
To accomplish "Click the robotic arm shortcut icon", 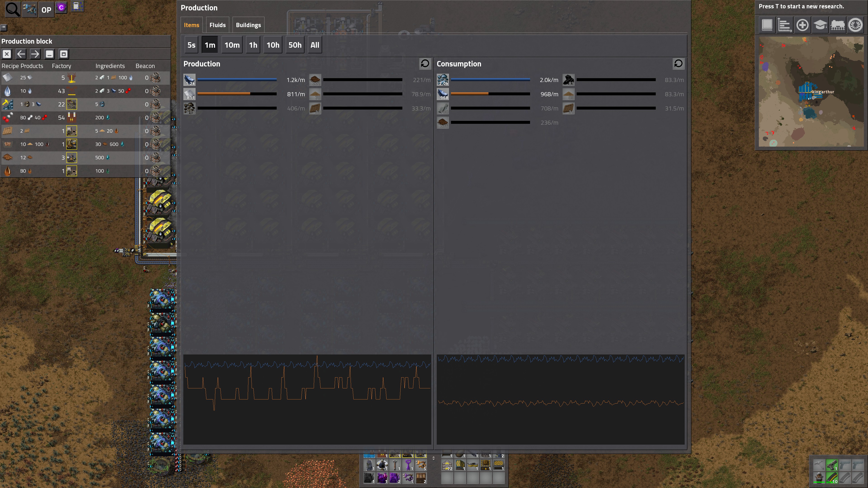I will pos(30,9).
